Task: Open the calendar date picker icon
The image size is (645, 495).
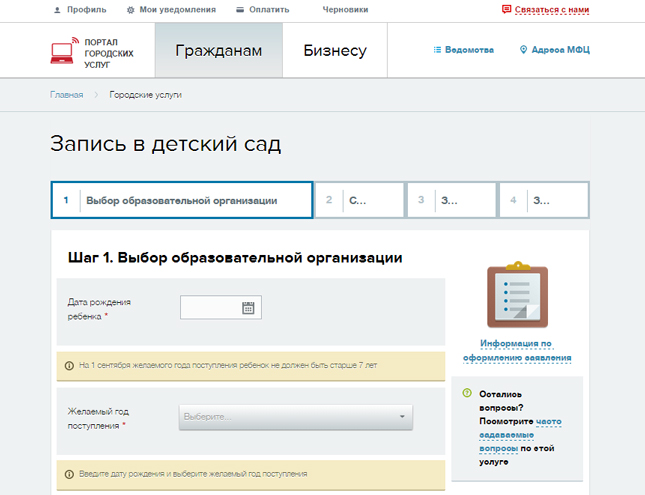Action: [x=248, y=308]
